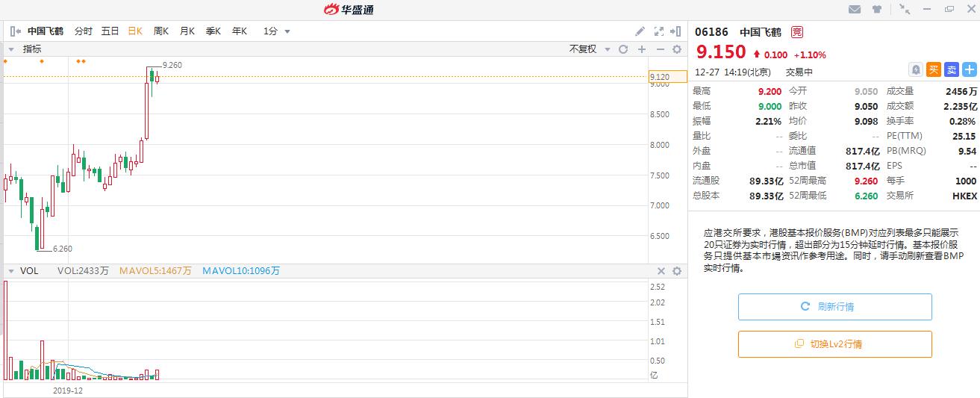Click the 切换Lv2行情 button

pyautogui.click(x=835, y=344)
